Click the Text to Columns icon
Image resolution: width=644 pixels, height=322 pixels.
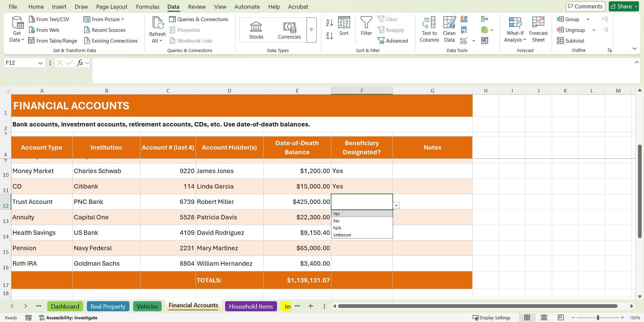click(x=429, y=23)
